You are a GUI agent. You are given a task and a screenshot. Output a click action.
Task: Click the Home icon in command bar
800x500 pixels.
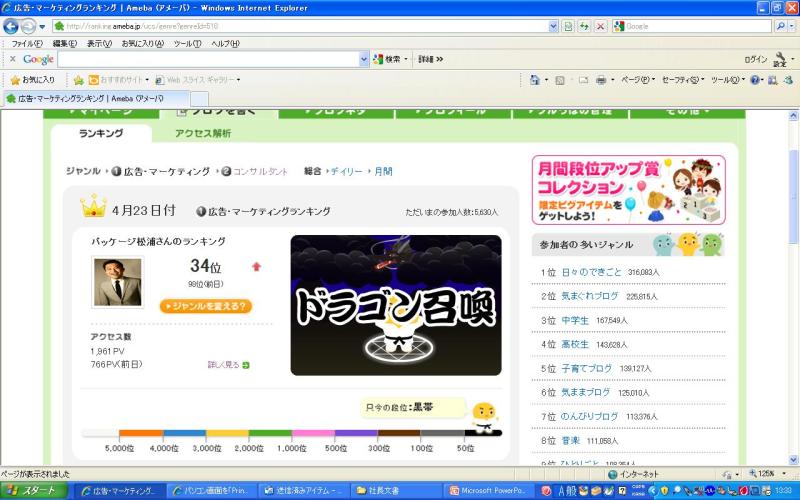(537, 79)
